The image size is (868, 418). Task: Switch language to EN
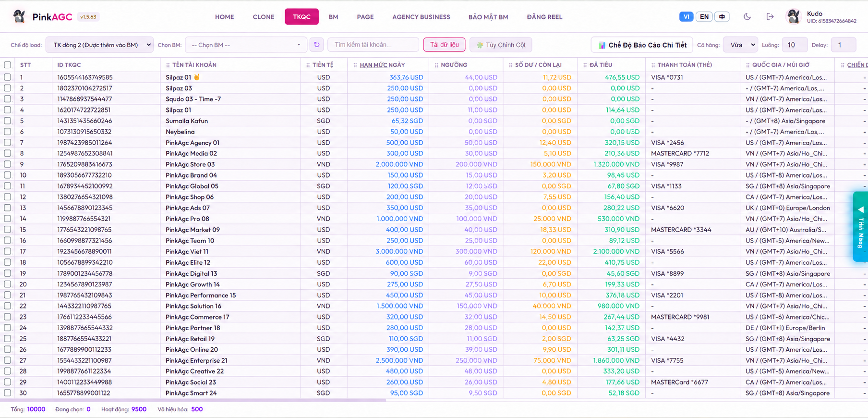click(x=704, y=16)
